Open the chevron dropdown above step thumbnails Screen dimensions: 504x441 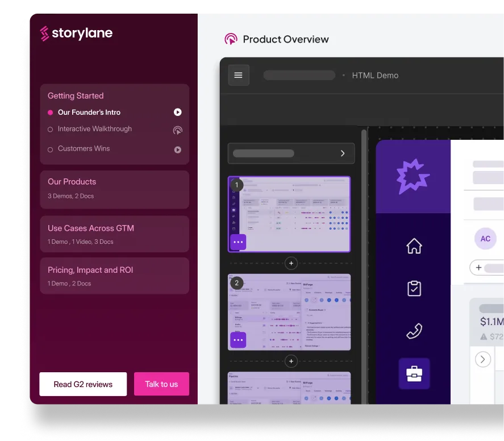291,153
